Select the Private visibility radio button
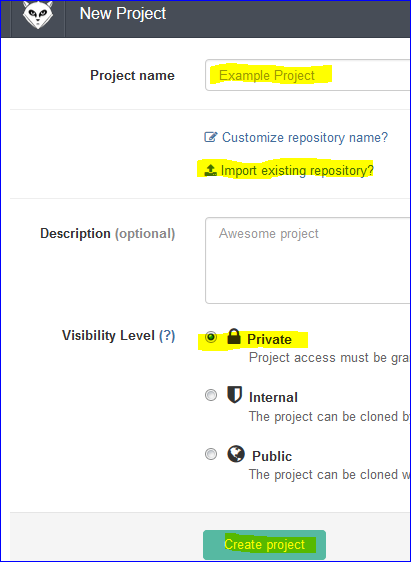This screenshot has height=562, width=411. [x=211, y=337]
